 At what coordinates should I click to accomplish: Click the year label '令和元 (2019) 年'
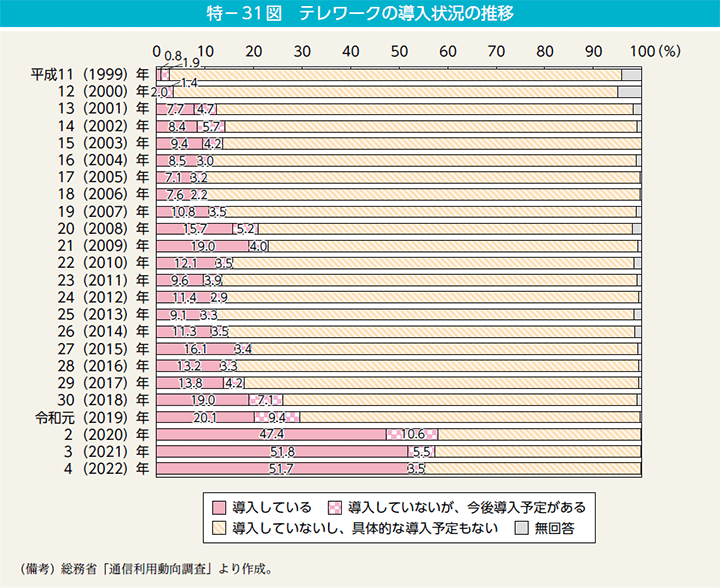92,417
